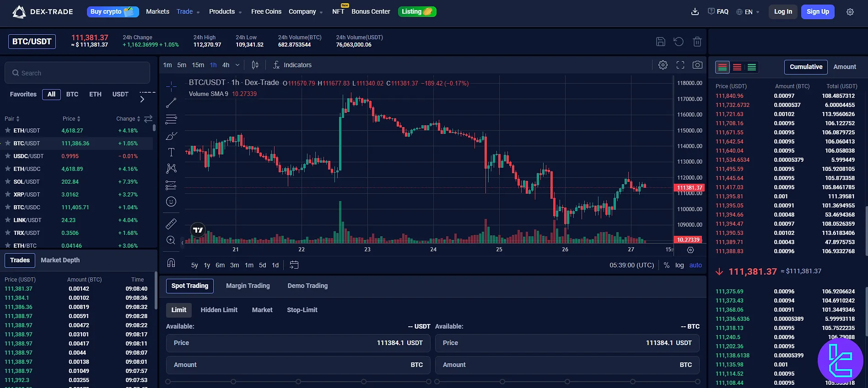Screen dimensions: 868x388
Task: Switch to Margin Trading tab
Action: [248, 286]
